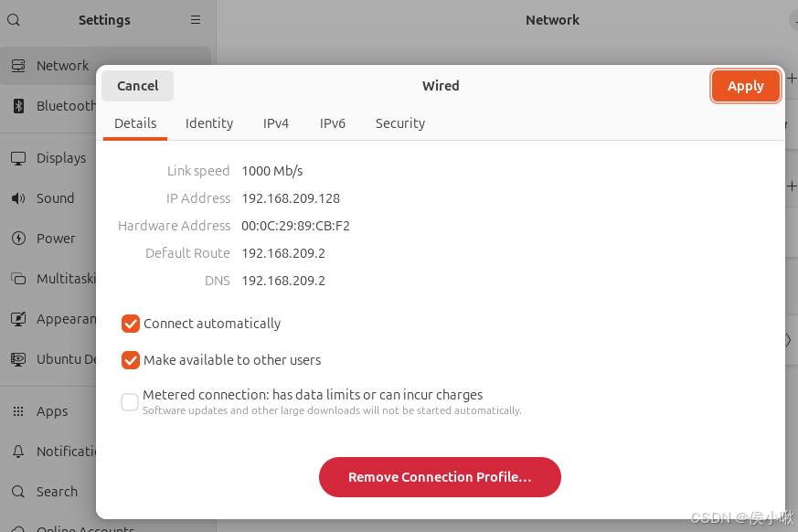Select Apps in the settings sidebar
Screen dimensions: 798x532
(x=48, y=411)
